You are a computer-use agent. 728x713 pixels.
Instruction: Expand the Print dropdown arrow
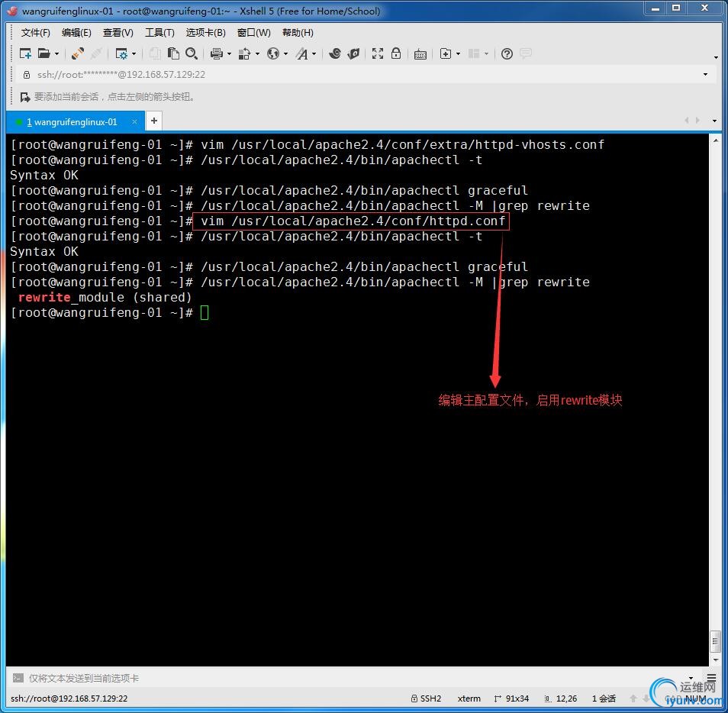point(230,54)
